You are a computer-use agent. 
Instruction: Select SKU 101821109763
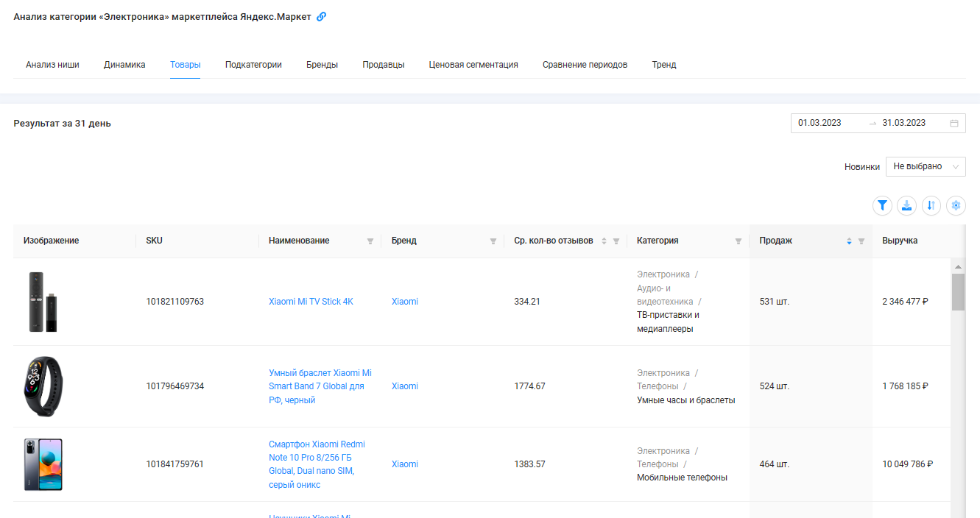point(175,302)
